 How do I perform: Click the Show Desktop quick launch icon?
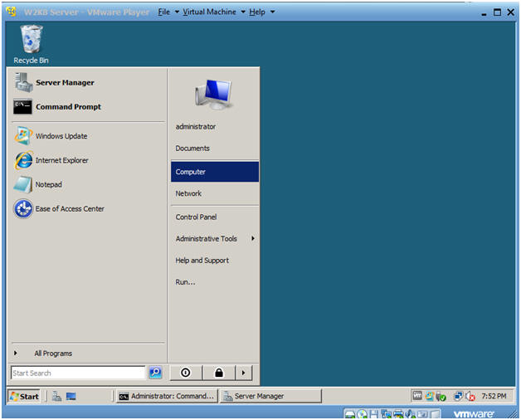point(71,397)
